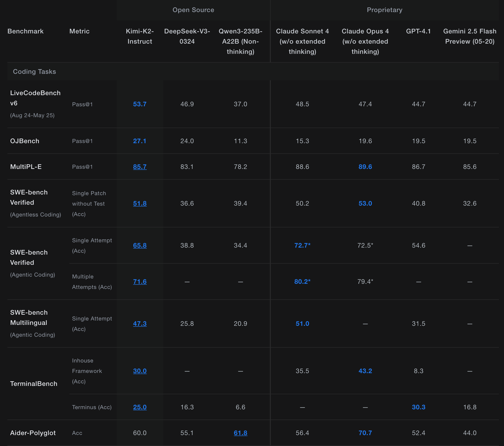Select the GPT-4.1 column header
504x446 pixels.
pyautogui.click(x=419, y=31)
